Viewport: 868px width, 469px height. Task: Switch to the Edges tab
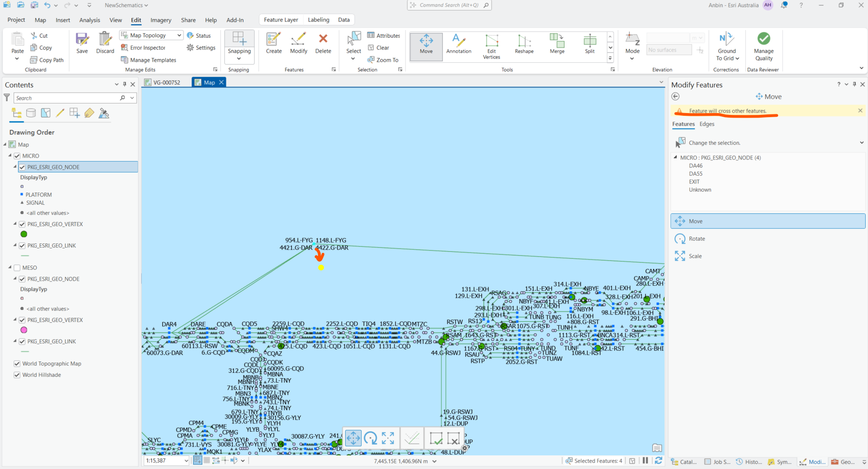pos(707,124)
